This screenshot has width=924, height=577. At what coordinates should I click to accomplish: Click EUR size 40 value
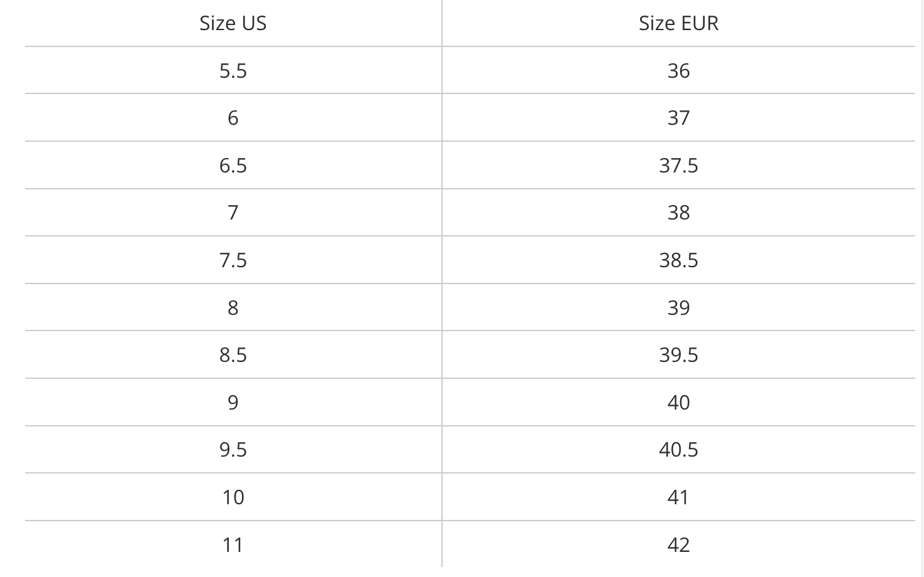(678, 403)
